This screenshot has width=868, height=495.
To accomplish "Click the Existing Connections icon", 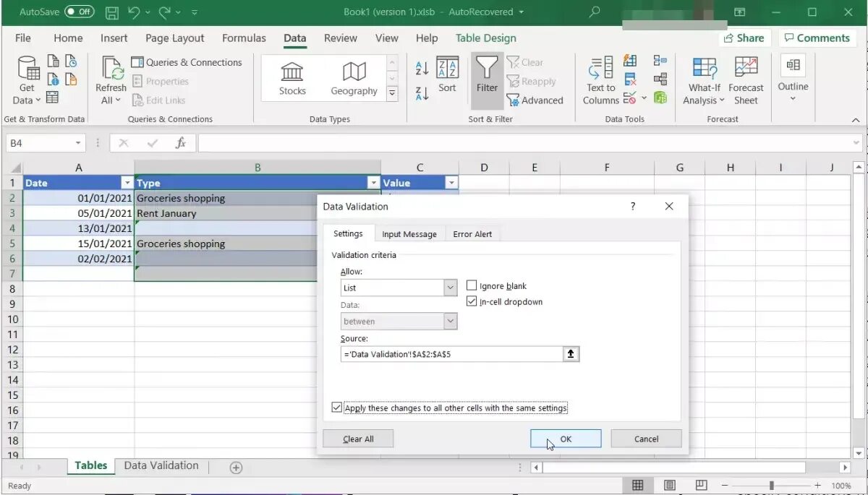I will coord(71,79).
